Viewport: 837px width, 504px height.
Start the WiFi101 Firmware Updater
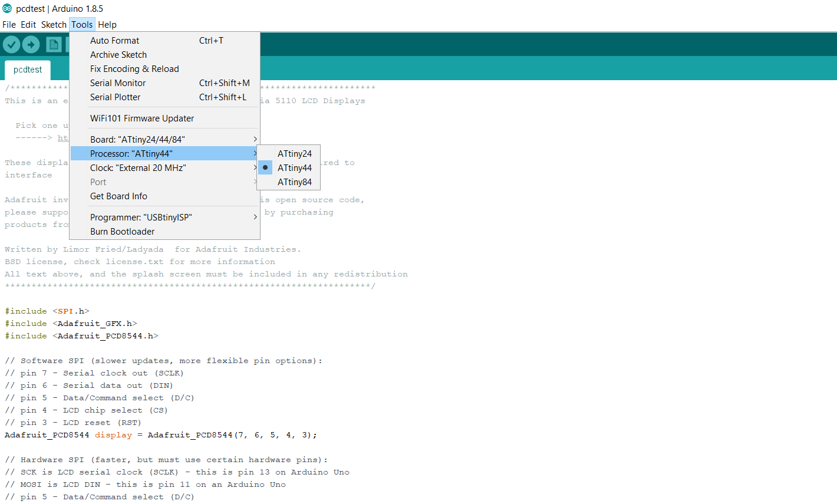tap(164, 118)
